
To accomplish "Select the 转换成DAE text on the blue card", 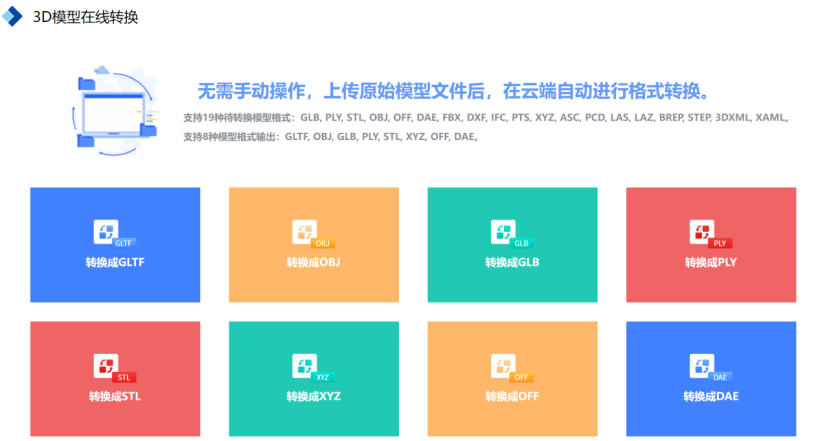I will tap(711, 397).
